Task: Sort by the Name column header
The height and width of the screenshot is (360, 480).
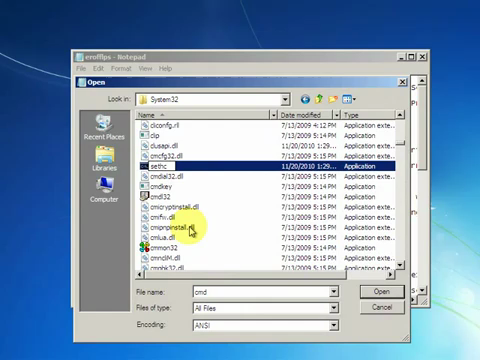Action: click(x=202, y=115)
